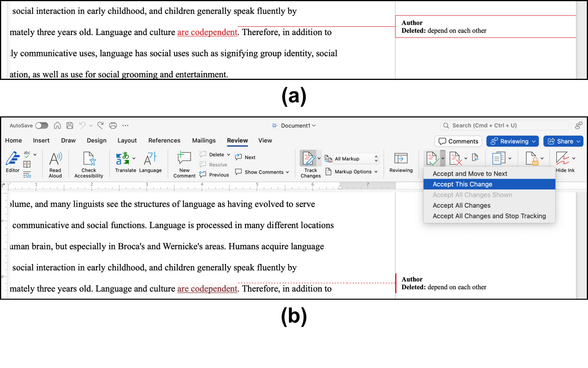
Task: Open the more options ellipsis in title bar
Action: click(x=125, y=125)
